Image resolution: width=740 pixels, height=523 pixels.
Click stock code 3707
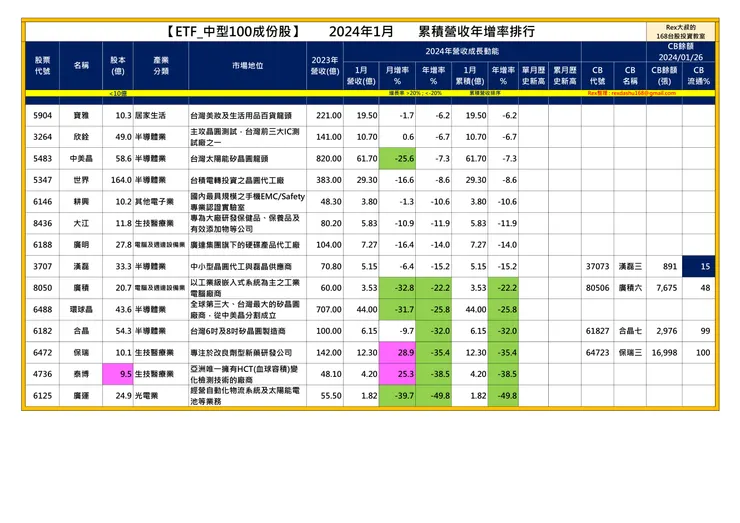42,266
